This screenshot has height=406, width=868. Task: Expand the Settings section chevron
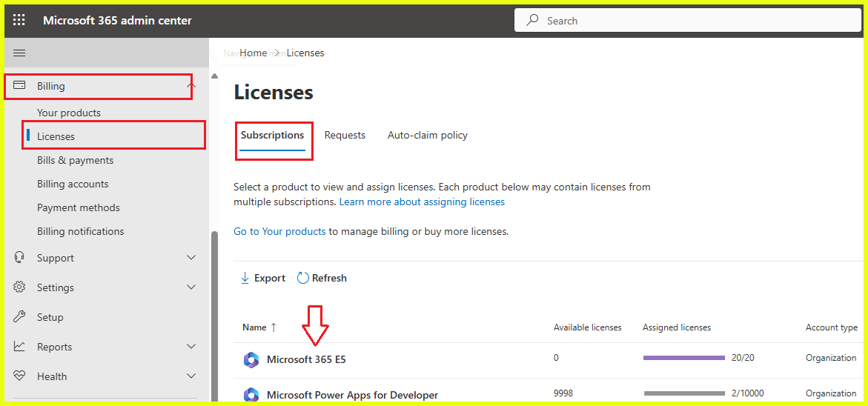191,287
